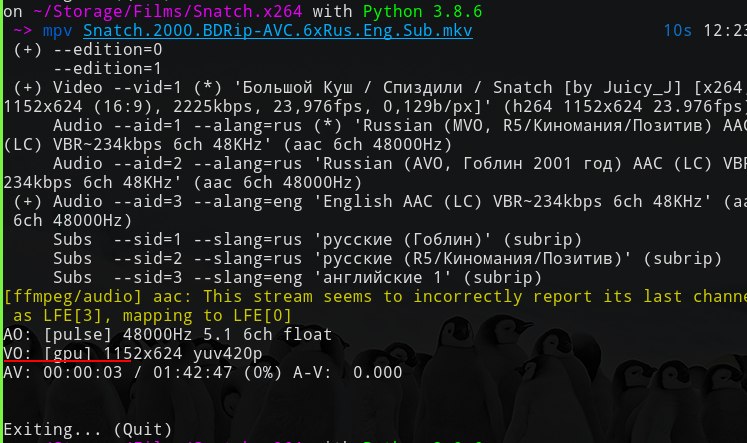Click the VO: [gpu] 1152x624 yuv420p line
Screen dimensions: 747x443
[x=133, y=353]
